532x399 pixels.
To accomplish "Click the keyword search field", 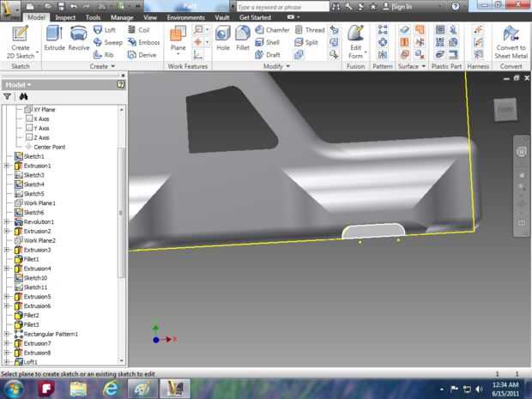I will pos(282,7).
